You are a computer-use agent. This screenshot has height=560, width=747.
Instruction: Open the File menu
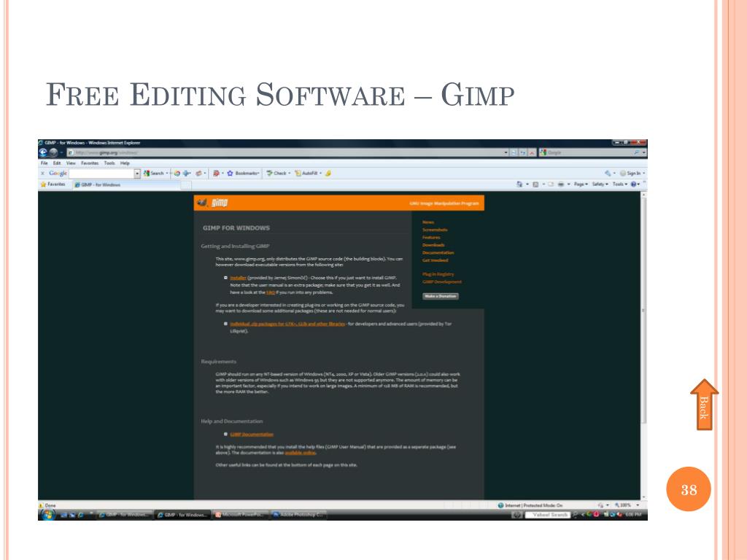tap(44, 163)
